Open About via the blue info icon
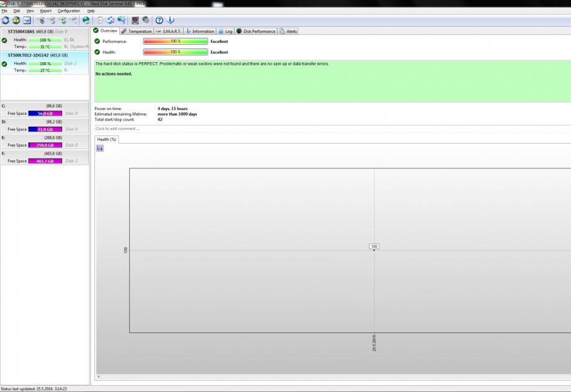Screen dimensions: 571x392 [170, 21]
